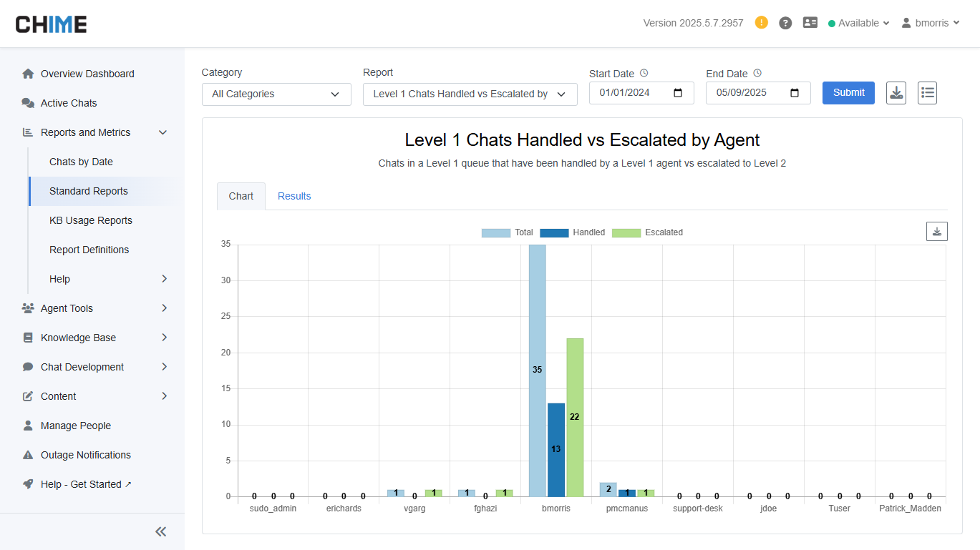Download report using icon beside Submit

tap(896, 93)
